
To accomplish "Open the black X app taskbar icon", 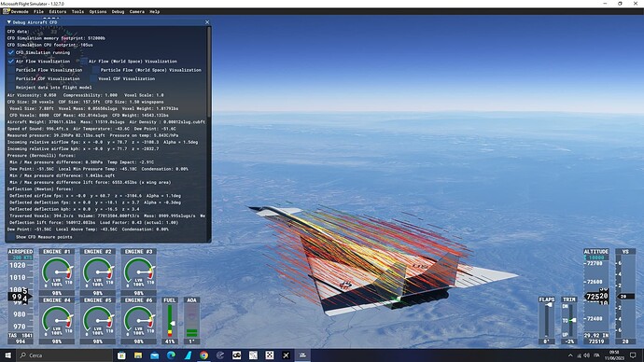I will click(x=286, y=355).
